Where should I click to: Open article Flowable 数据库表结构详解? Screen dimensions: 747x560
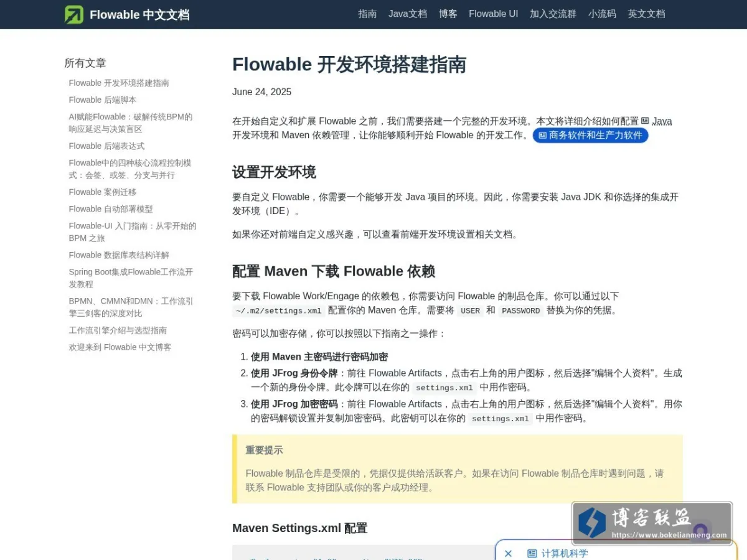pyautogui.click(x=119, y=254)
